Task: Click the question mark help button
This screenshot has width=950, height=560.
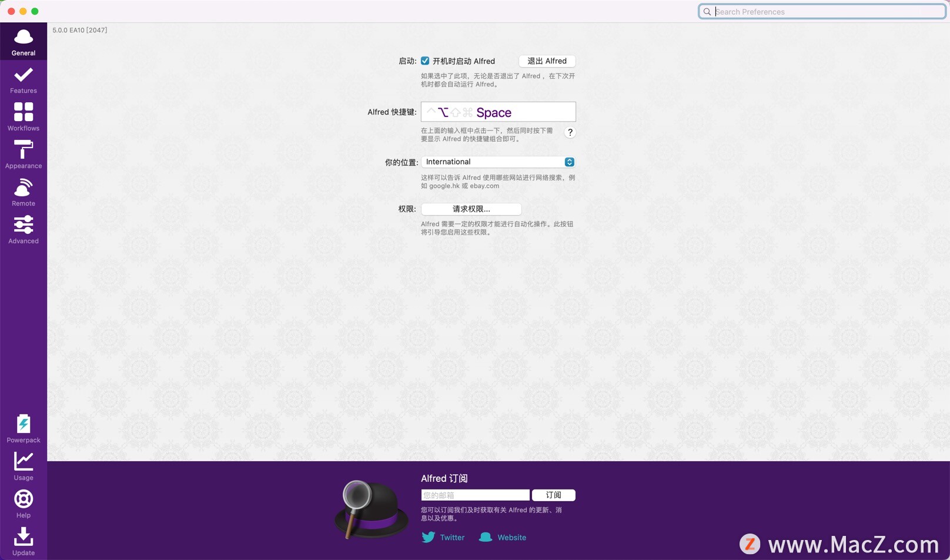Action: 570,132
